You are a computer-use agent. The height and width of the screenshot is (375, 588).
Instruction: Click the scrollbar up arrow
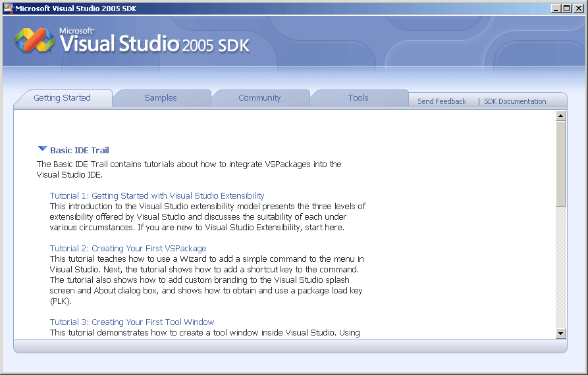pyautogui.click(x=560, y=116)
